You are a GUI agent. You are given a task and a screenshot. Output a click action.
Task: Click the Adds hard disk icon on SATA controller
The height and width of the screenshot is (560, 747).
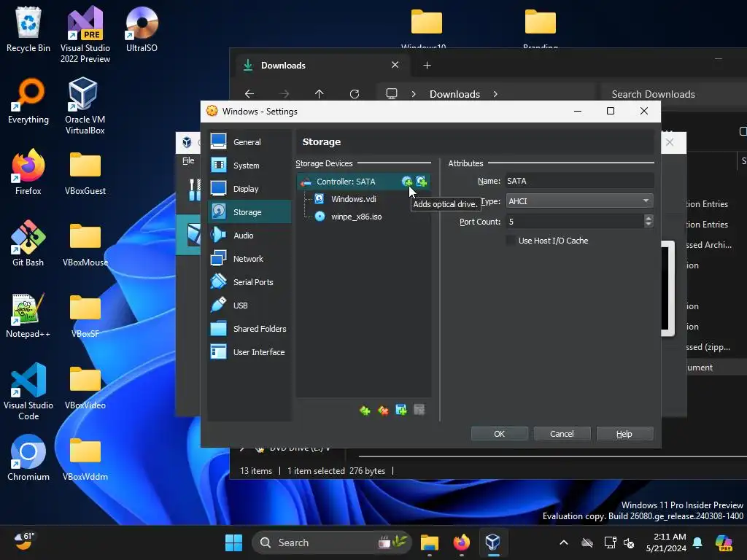(422, 182)
